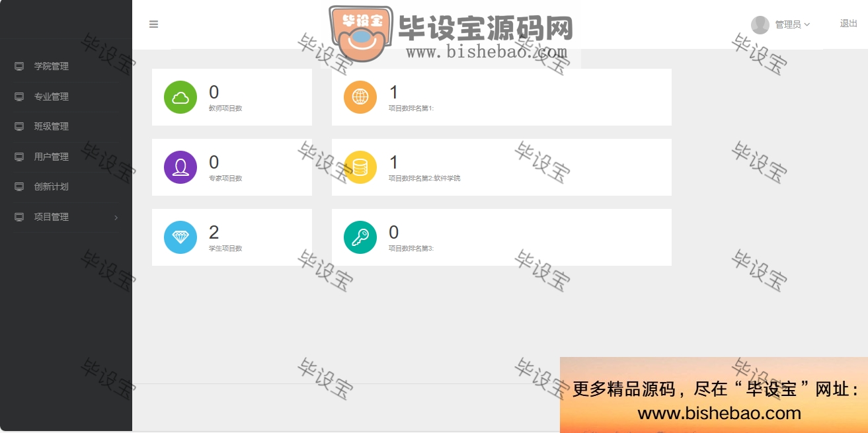Click the green cloud icon for 教师项目数
868x433 pixels.
pos(180,97)
